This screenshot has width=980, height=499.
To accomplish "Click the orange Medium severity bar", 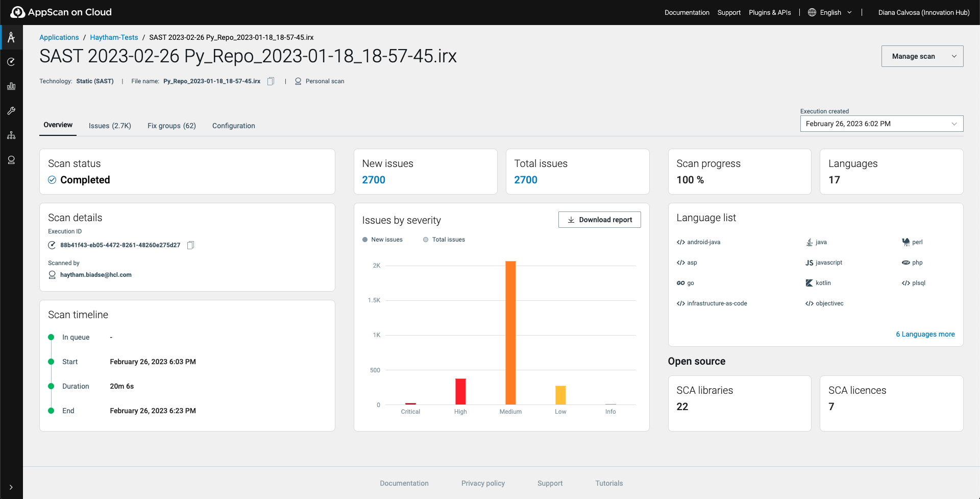I will coord(510,332).
